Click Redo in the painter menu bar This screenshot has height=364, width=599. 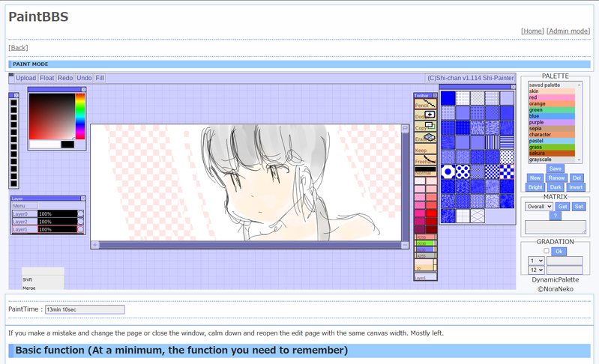coord(65,78)
